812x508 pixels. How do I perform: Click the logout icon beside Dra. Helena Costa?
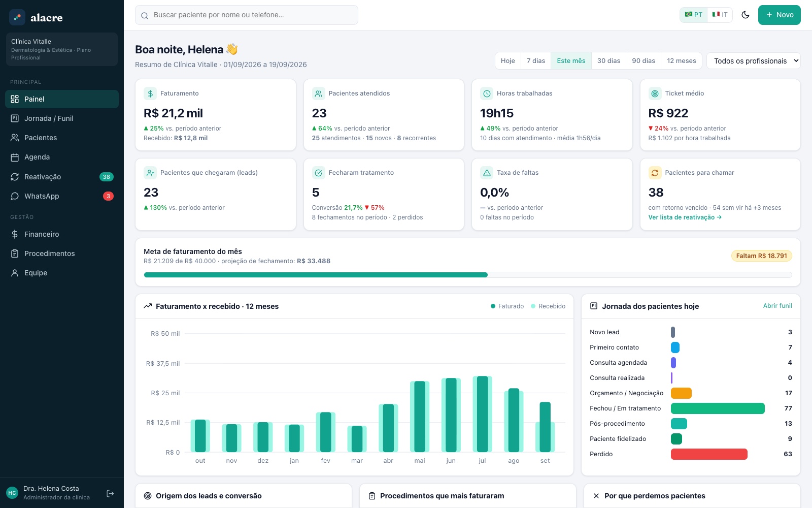(x=110, y=493)
